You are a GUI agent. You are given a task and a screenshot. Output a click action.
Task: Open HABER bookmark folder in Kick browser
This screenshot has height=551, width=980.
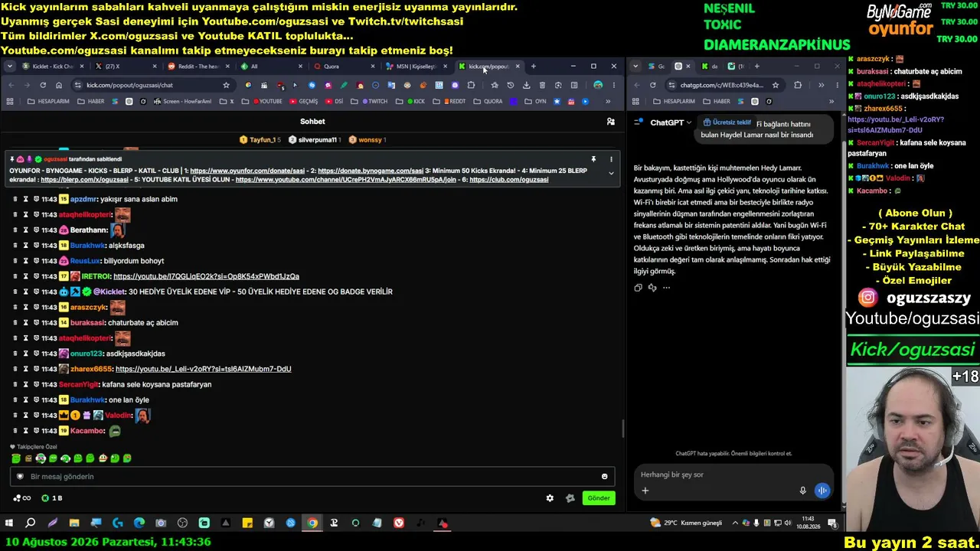[x=91, y=101]
